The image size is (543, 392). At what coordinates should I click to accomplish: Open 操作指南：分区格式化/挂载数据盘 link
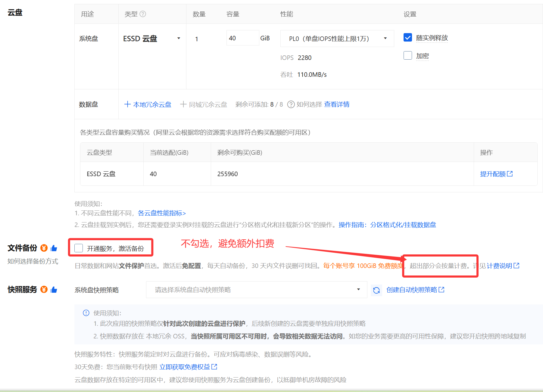(387, 225)
